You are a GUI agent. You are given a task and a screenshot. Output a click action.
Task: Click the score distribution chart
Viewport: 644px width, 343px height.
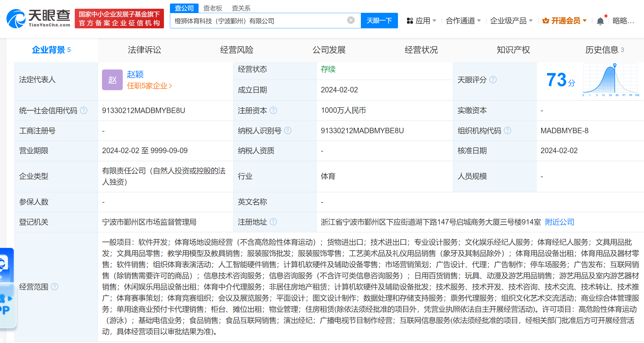(x=611, y=80)
